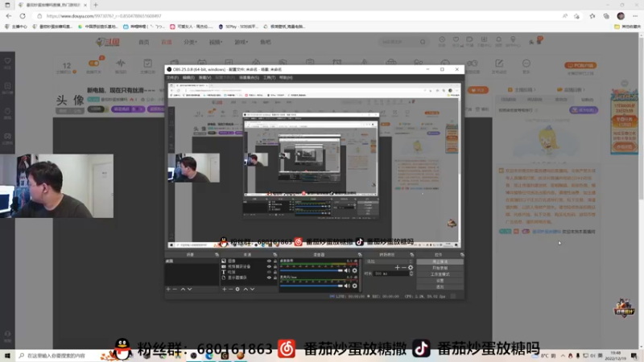Lock the 显示器捕获 source
The image size is (644, 362).
[x=275, y=278]
